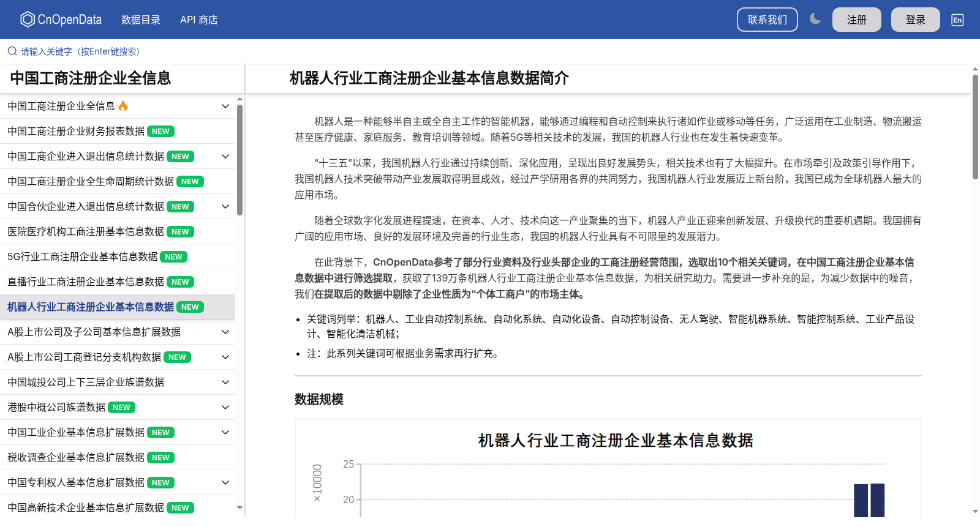Toggle dark mode moon icon
This screenshot has width=980, height=527.
(x=815, y=19)
